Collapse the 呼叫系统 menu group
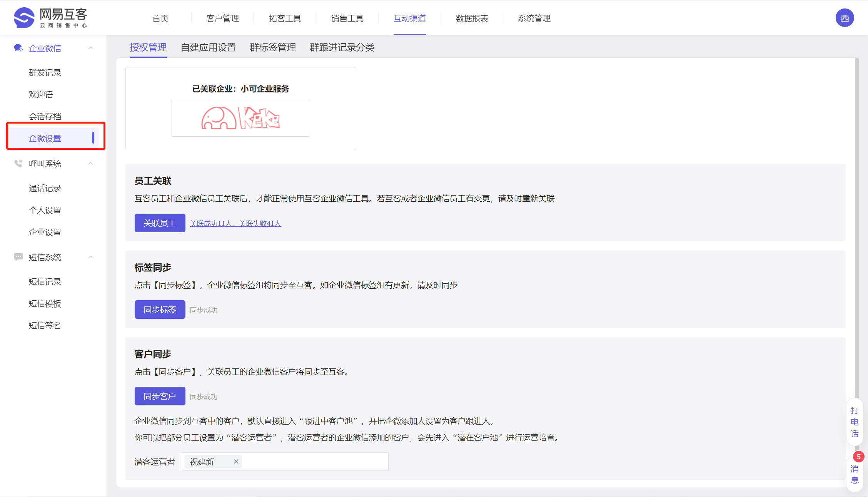 [x=91, y=163]
